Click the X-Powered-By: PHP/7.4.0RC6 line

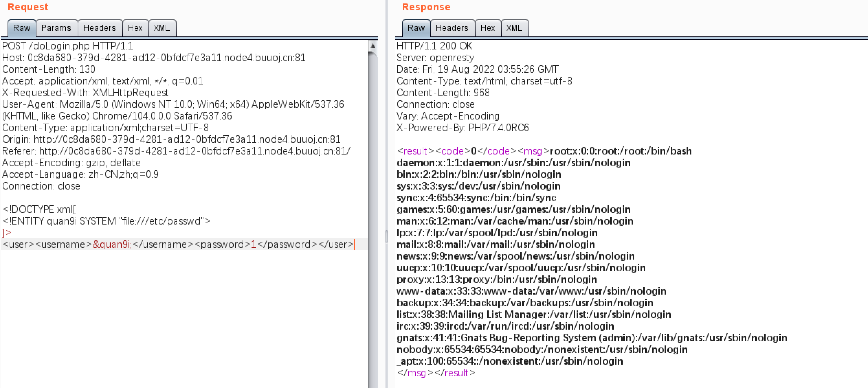(463, 128)
